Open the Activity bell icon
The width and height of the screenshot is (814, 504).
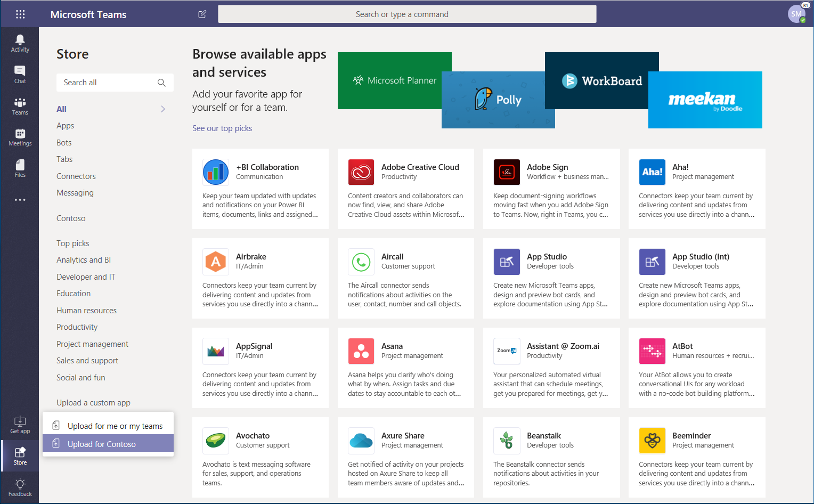click(x=20, y=43)
